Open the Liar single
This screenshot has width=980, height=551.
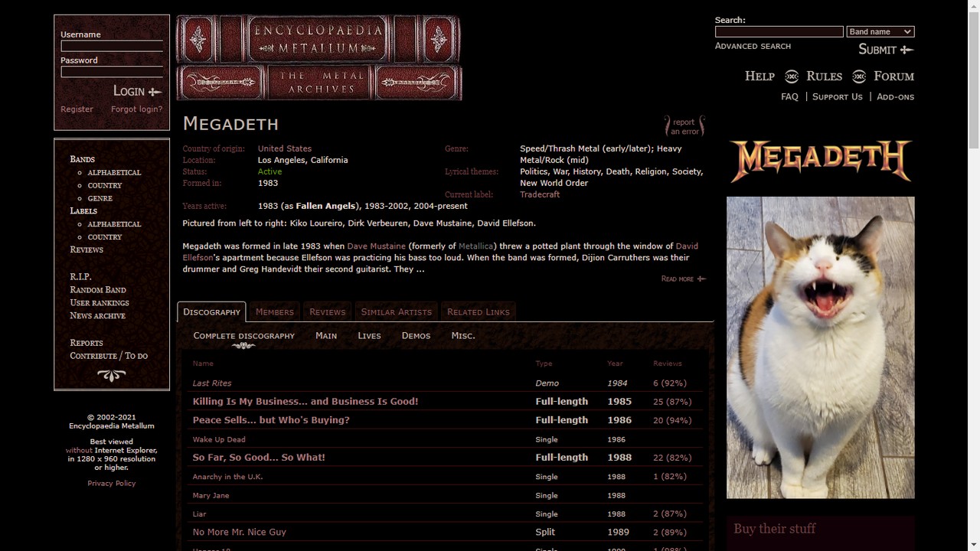(200, 514)
